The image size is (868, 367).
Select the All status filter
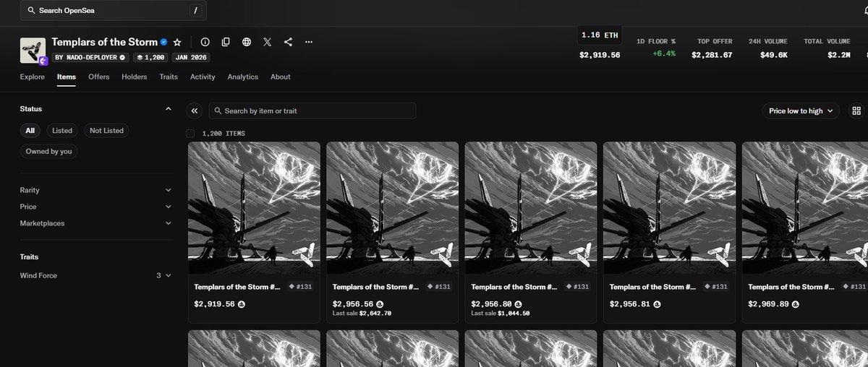[30, 131]
